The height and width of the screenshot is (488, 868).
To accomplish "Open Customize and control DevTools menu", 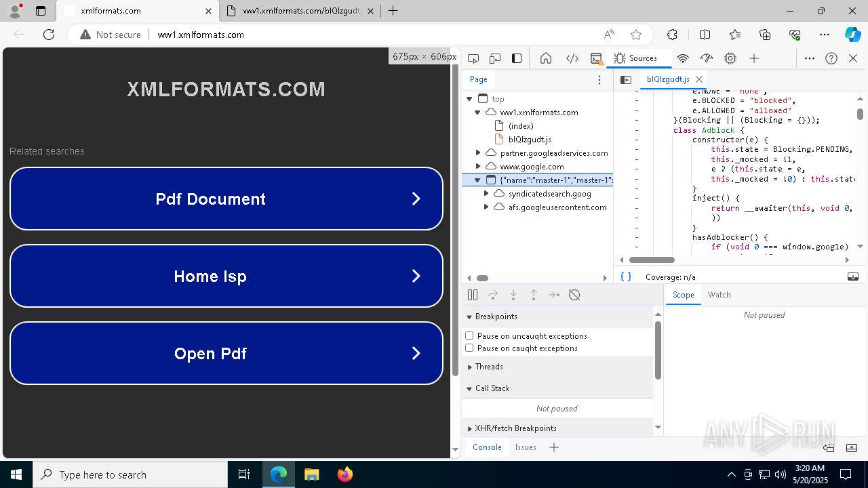I will point(810,58).
